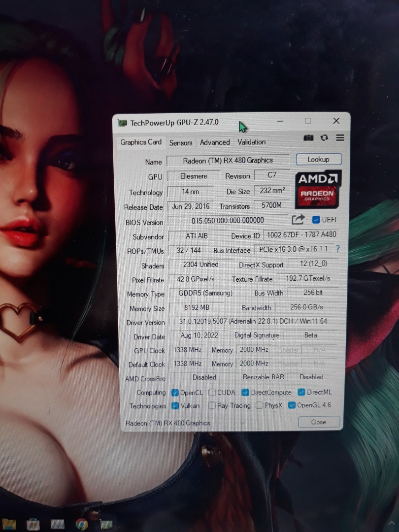Viewport: 399px width, 532px height.
Task: Toggle the OpenCL checkbox
Action: click(x=175, y=393)
